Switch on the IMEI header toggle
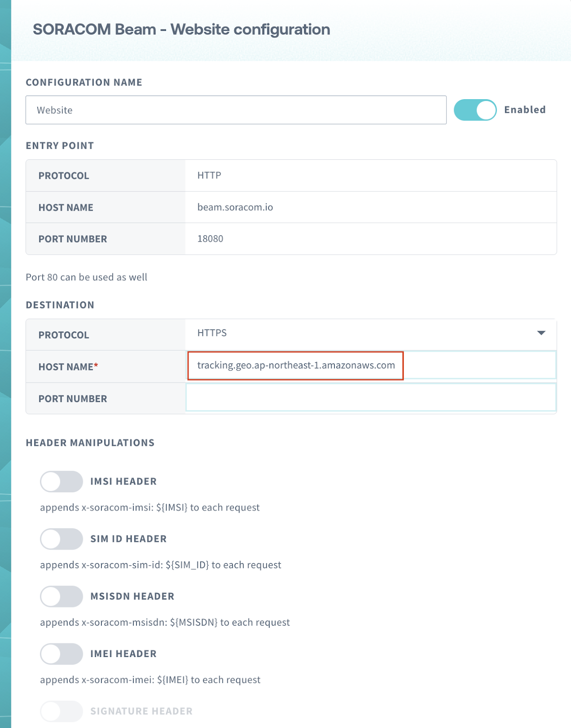This screenshot has height=728, width=571. click(61, 654)
